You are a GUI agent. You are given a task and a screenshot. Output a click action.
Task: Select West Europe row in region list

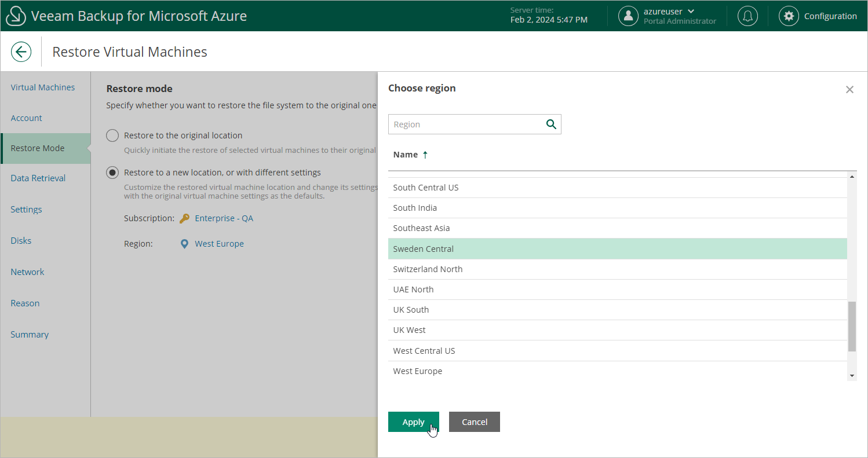pos(618,371)
